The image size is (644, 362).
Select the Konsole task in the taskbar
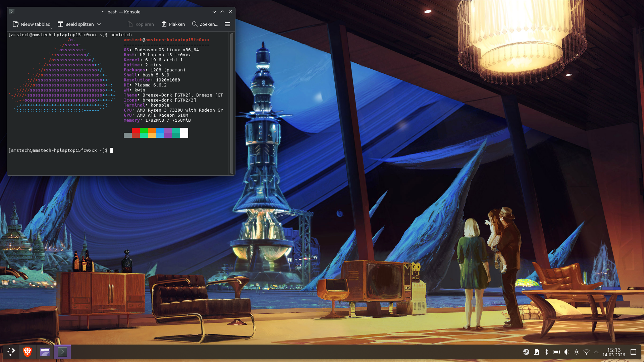tap(62, 352)
